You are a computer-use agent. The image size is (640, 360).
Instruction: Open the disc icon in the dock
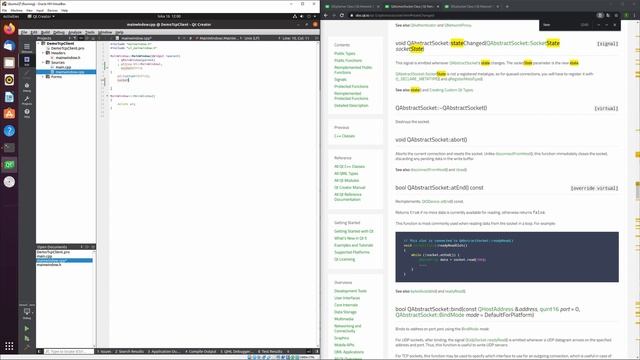click(9, 182)
